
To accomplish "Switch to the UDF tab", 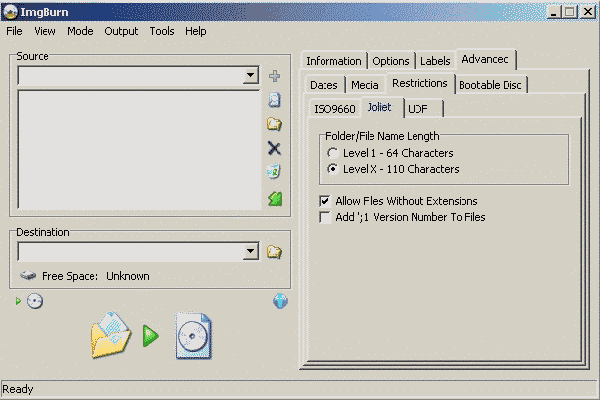I will (x=417, y=109).
